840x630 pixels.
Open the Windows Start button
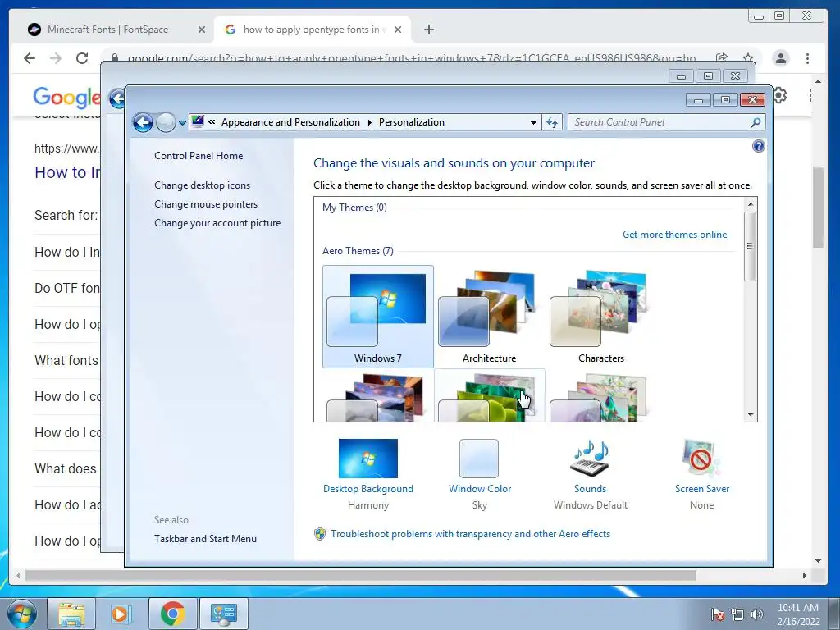tap(21, 614)
